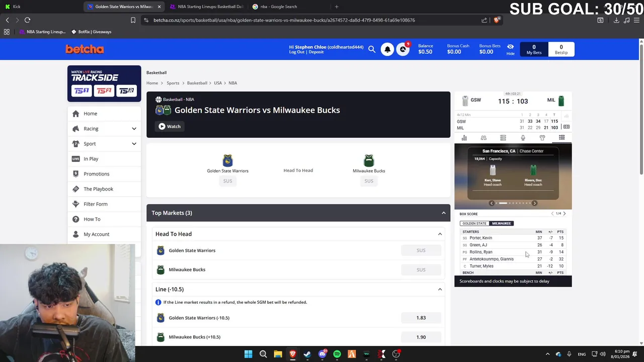Collapse the Head To Head market

click(x=440, y=234)
